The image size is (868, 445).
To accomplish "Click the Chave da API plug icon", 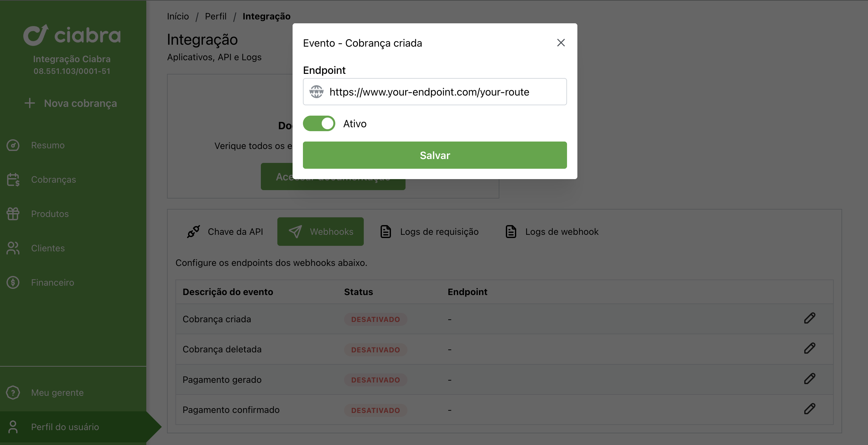I will tap(194, 232).
